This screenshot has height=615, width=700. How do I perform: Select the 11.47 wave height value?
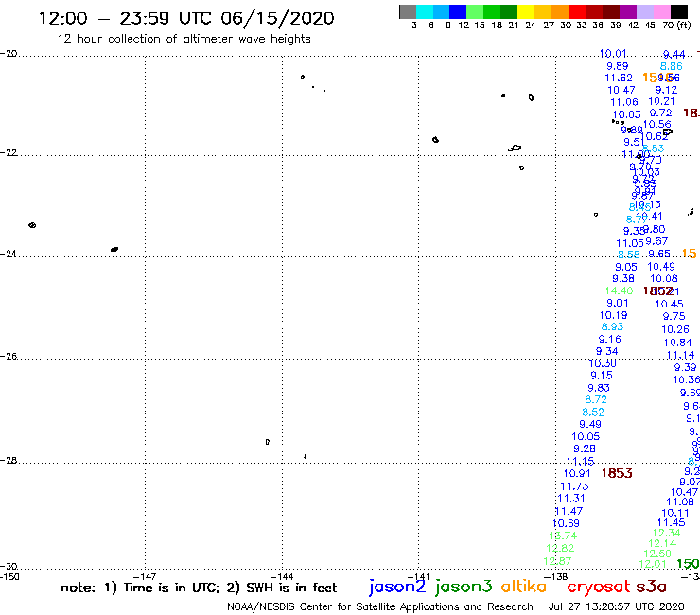(569, 511)
